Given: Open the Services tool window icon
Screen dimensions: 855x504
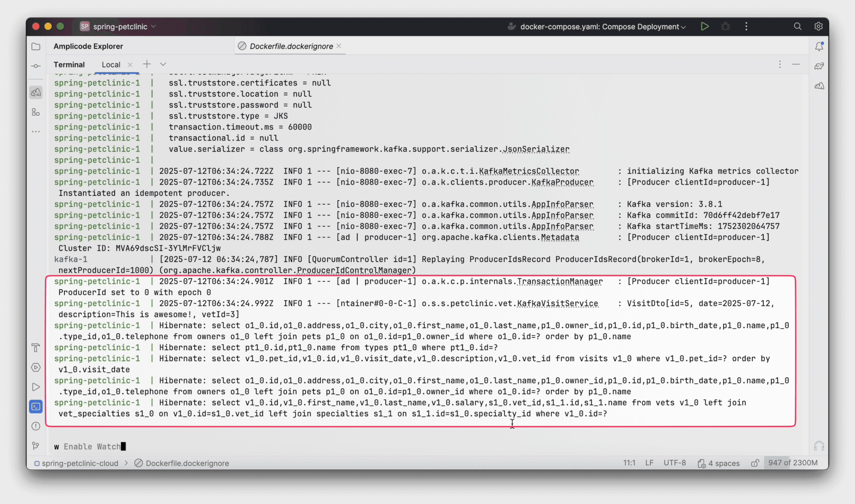Looking at the screenshot, I should [36, 367].
